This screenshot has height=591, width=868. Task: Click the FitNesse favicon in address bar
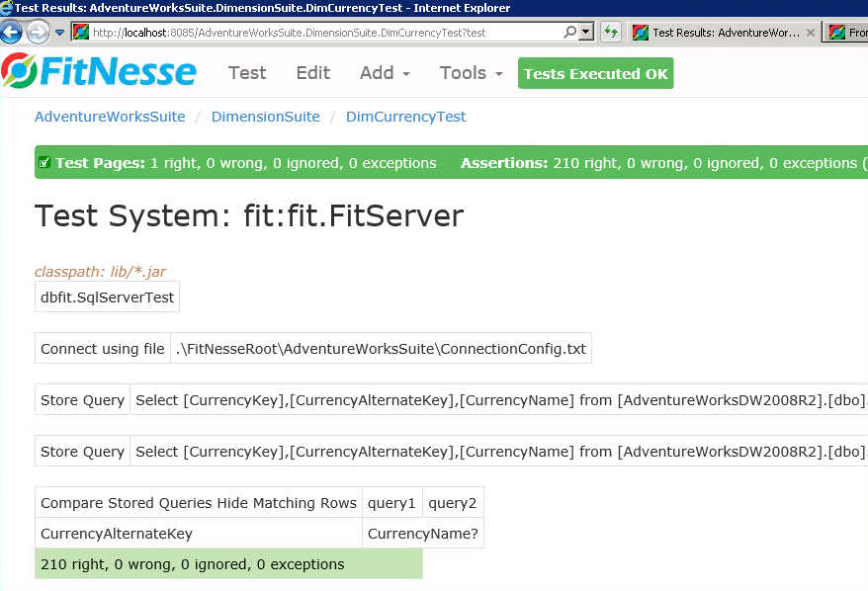point(81,32)
